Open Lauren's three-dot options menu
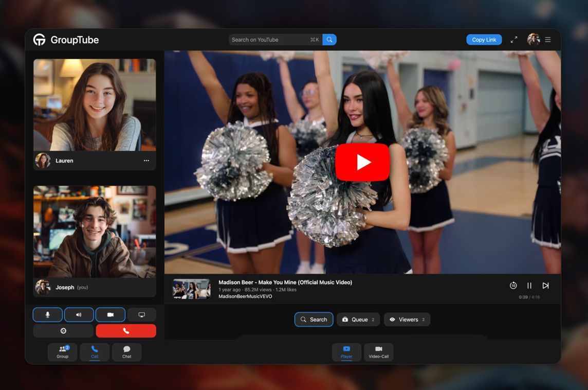 146,161
